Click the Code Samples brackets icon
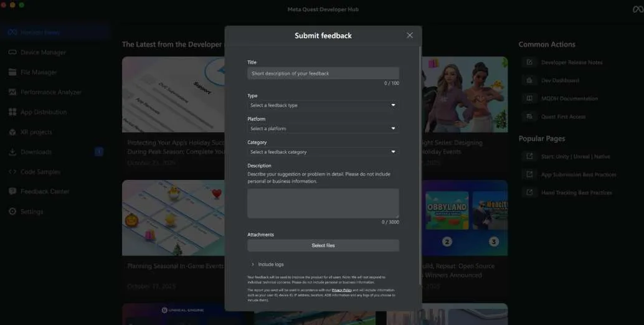The height and width of the screenshot is (325, 644). pyautogui.click(x=12, y=172)
